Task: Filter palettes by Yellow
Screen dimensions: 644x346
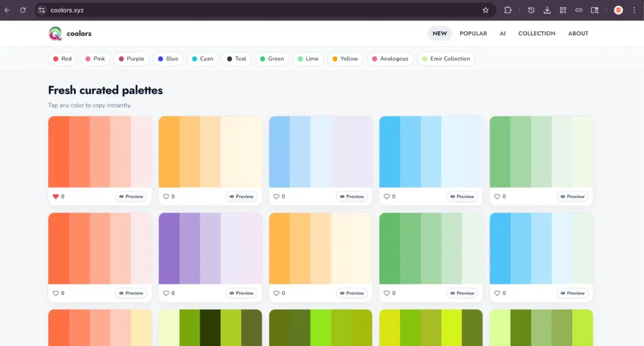Action: [345, 59]
